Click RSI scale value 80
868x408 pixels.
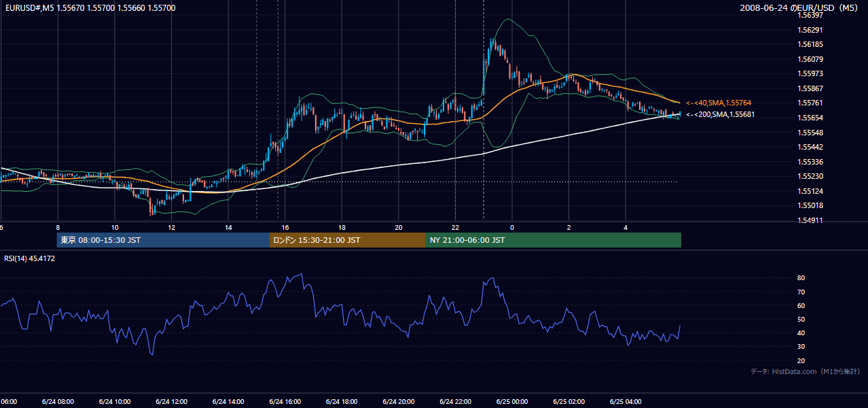click(801, 278)
